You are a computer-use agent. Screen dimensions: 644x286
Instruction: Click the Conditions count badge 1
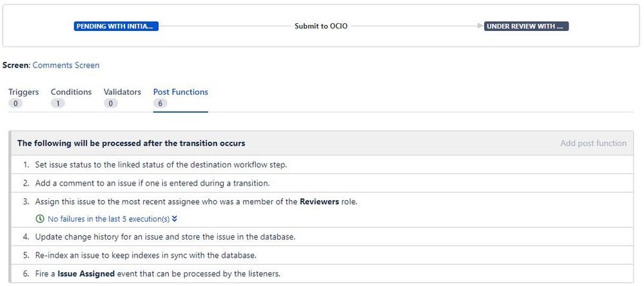(x=58, y=104)
